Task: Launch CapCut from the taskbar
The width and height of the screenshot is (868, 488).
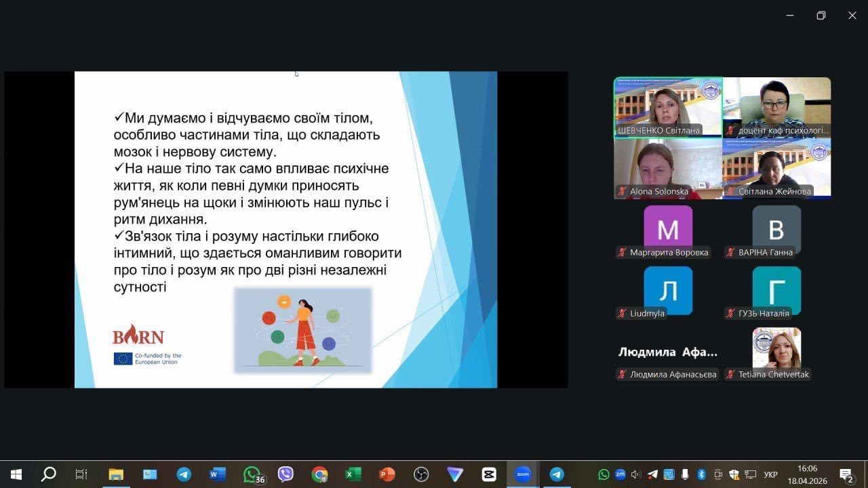Action: tap(489, 474)
